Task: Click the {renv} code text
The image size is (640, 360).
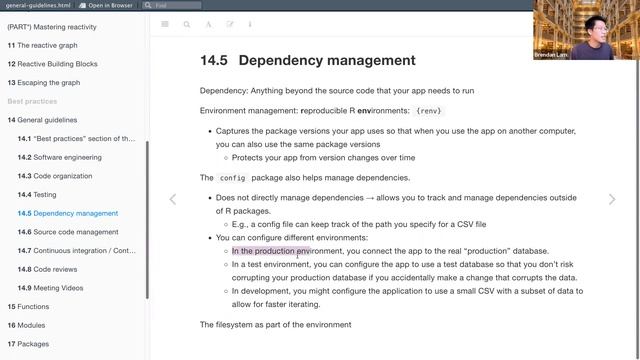Action: (429, 111)
